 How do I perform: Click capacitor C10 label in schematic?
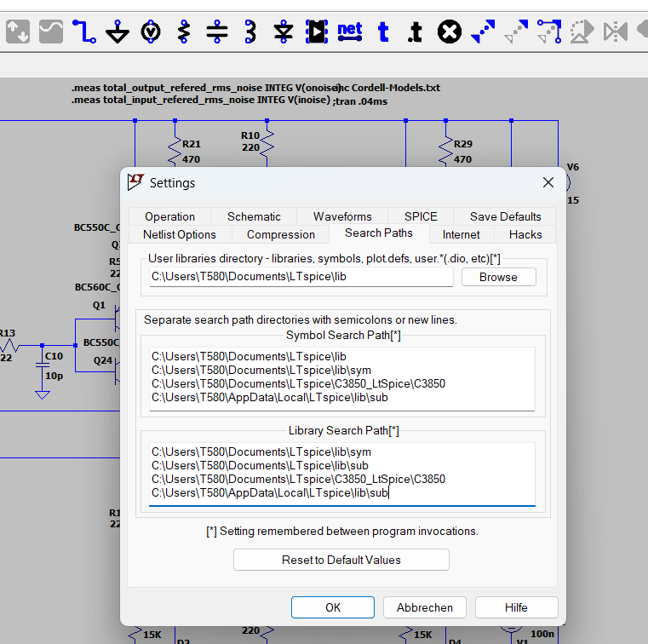click(x=54, y=356)
